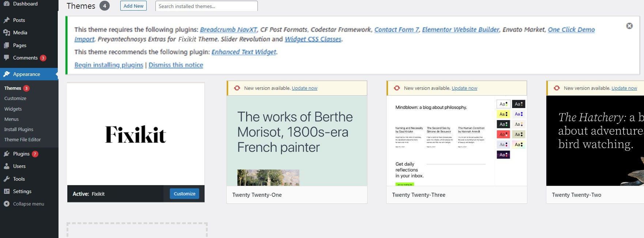644x238 pixels.
Task: Open the Fixikit theme thumbnail
Action: 136,134
